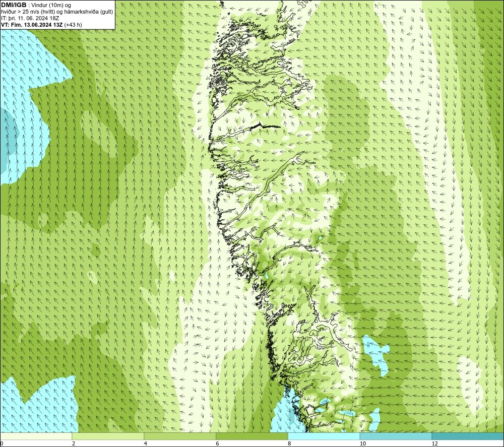Click the 'IT: þri. 11. 06. 2024 18Z' line
Viewport: 504px width, 447px height.
pos(30,18)
